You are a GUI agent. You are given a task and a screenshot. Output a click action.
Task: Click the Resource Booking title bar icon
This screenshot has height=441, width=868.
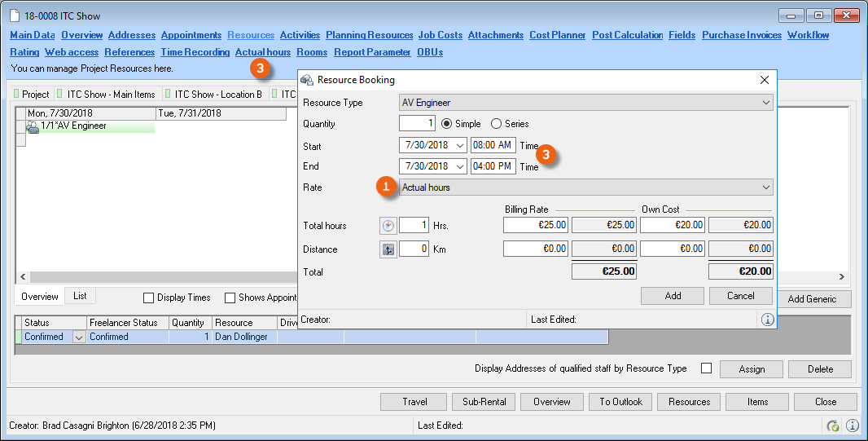coord(307,80)
